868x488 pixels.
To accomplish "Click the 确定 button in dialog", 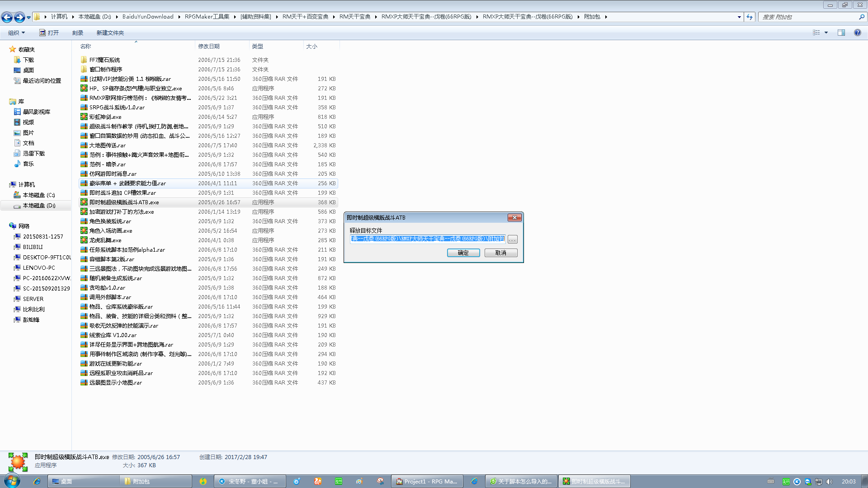I will coord(463,253).
